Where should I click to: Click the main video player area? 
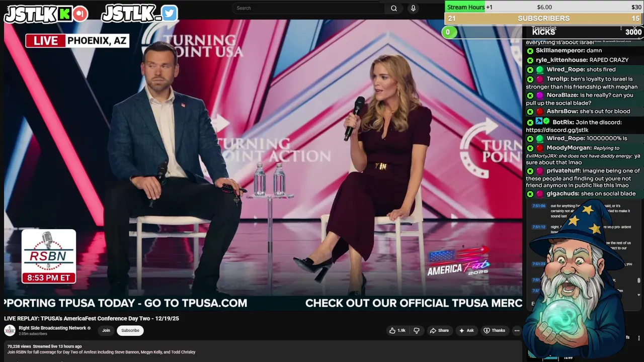click(263, 164)
